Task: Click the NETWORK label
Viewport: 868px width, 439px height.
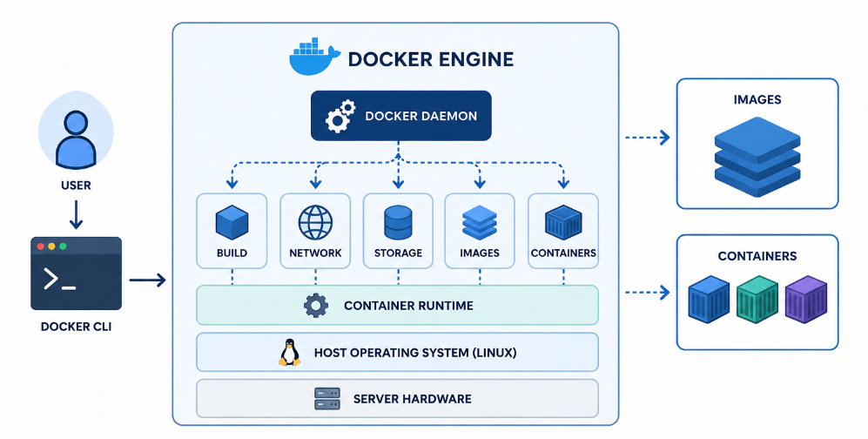Action: coord(315,253)
